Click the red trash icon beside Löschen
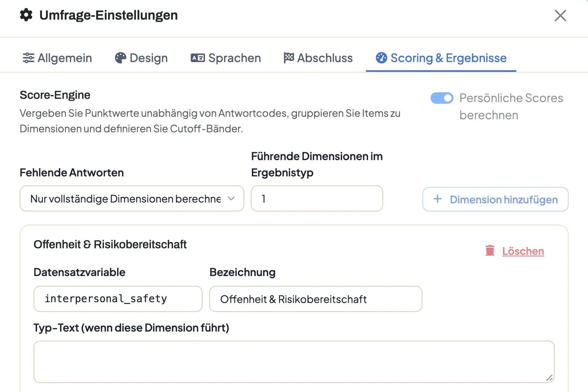This screenshot has width=588, height=392. pyautogui.click(x=490, y=251)
